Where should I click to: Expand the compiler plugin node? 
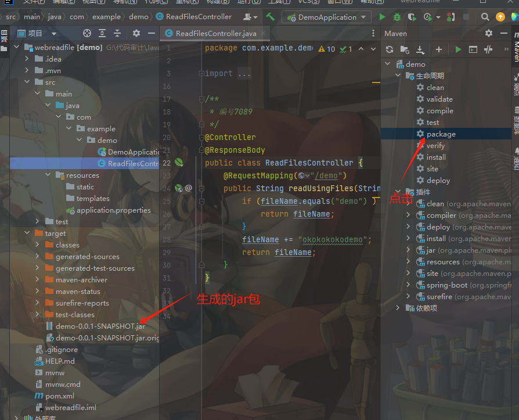pyautogui.click(x=409, y=215)
